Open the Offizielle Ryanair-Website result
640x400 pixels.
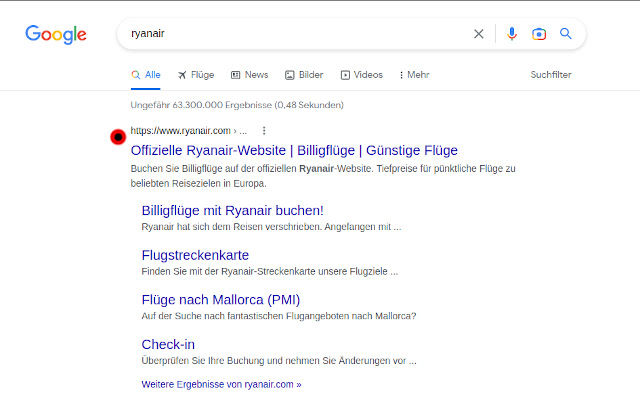(x=294, y=150)
